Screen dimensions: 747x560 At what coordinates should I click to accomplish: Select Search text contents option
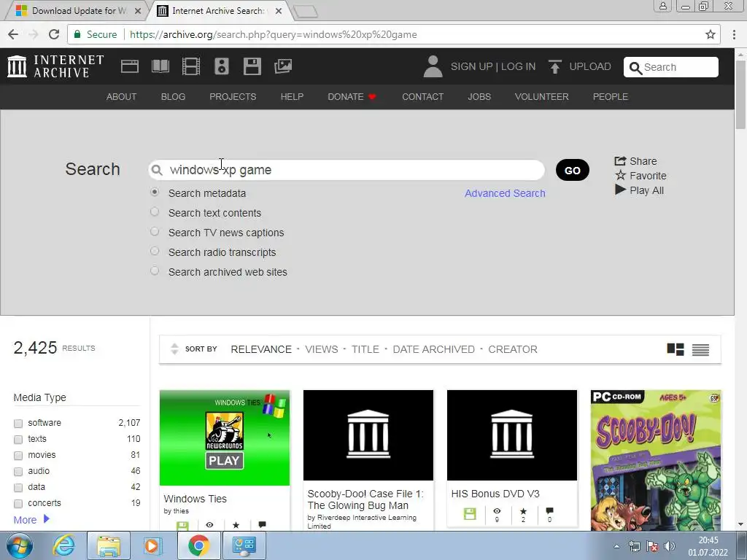[x=155, y=211]
